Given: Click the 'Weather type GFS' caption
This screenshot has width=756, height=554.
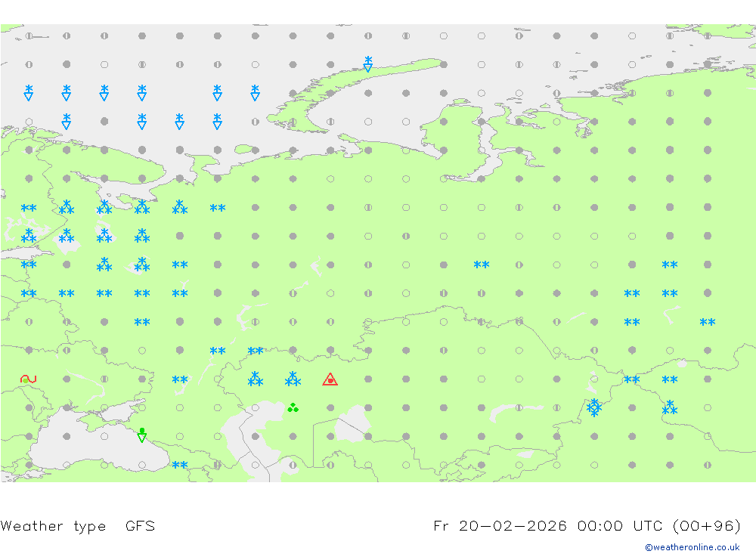Looking at the screenshot, I should coord(78,525).
